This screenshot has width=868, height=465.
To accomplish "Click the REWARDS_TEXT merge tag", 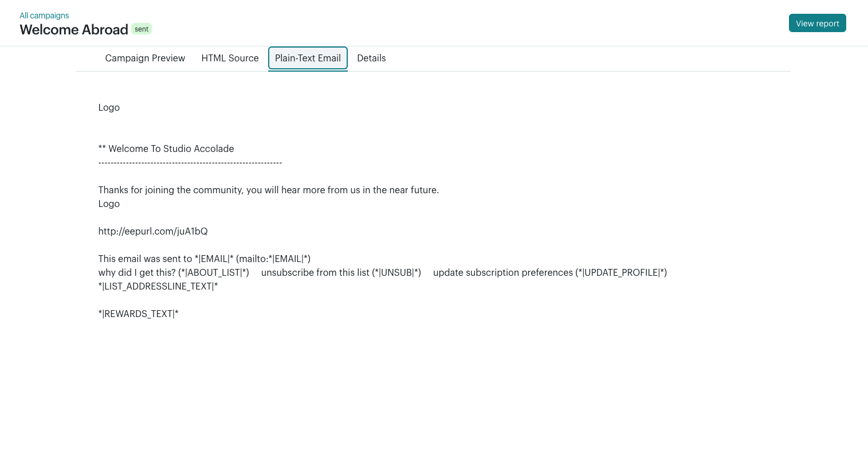I will pyautogui.click(x=138, y=314).
